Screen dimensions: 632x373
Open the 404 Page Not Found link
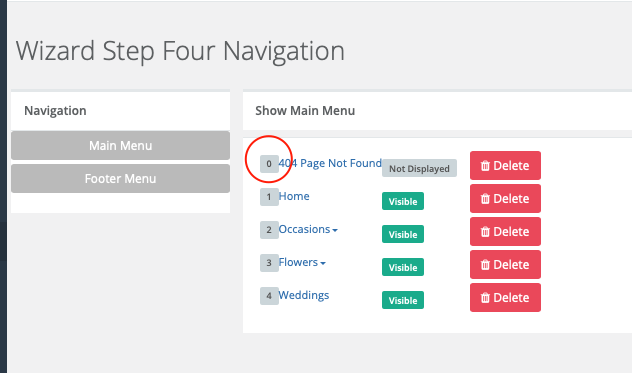click(x=330, y=163)
